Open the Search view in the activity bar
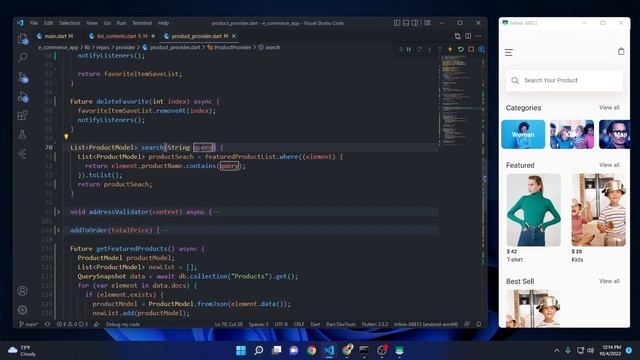This screenshot has width=640, height=360. pyautogui.click(x=23, y=57)
